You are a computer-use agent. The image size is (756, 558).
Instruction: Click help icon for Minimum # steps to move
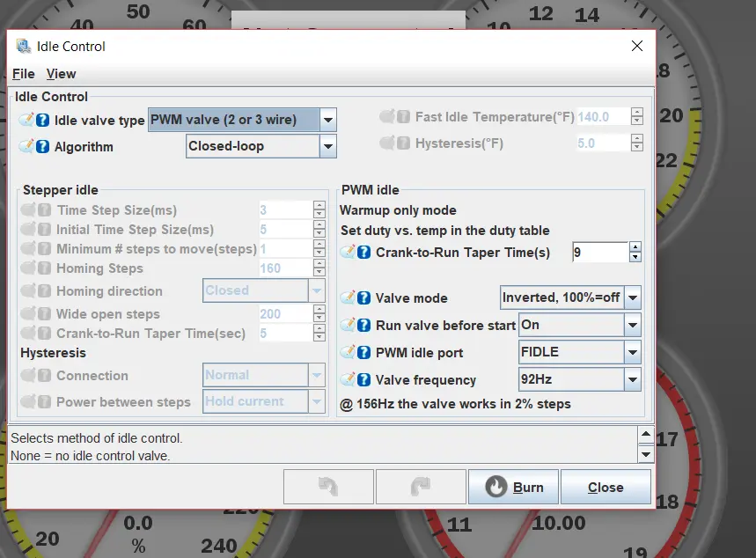click(x=44, y=249)
